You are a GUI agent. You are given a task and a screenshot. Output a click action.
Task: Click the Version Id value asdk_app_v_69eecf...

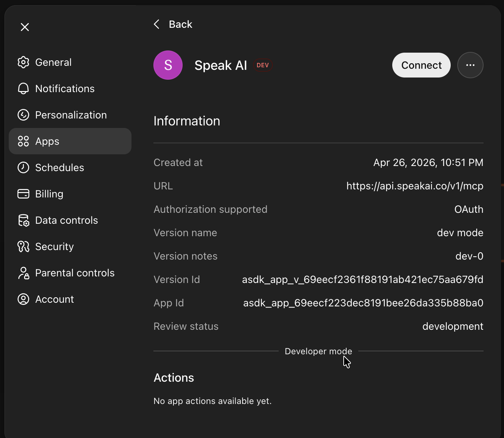[x=363, y=279]
